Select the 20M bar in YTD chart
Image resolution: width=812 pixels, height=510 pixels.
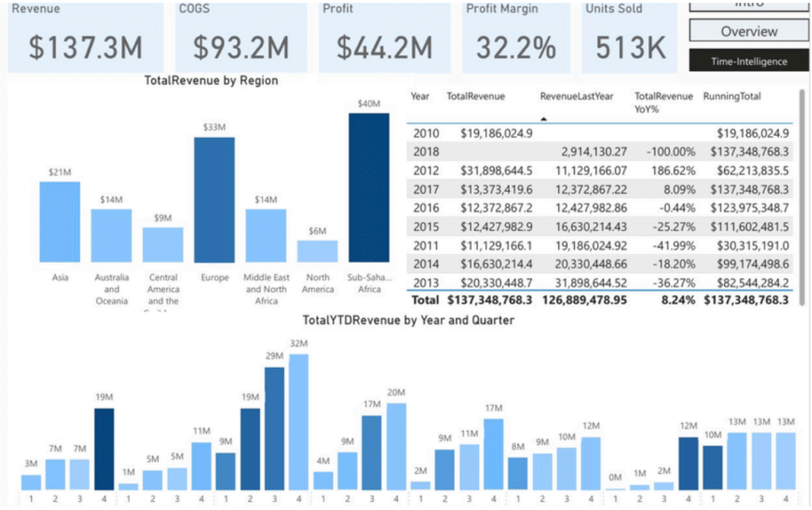[396, 446]
